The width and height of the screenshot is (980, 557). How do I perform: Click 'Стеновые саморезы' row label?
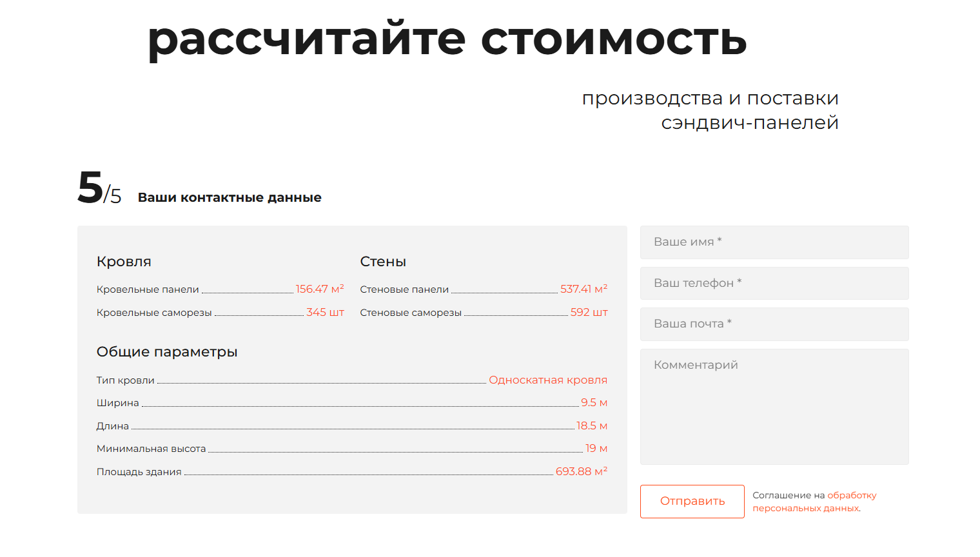click(x=411, y=313)
